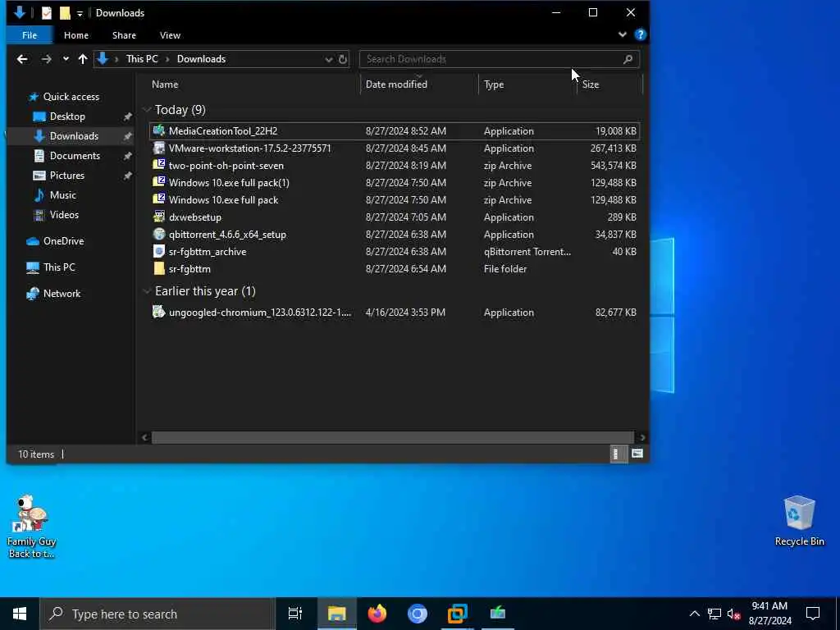Go up one folder level

pyautogui.click(x=83, y=59)
